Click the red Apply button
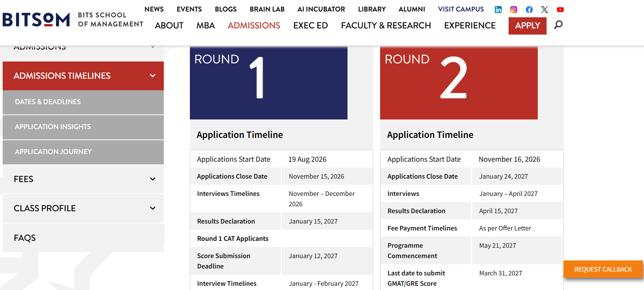644x290 pixels. 527,26
